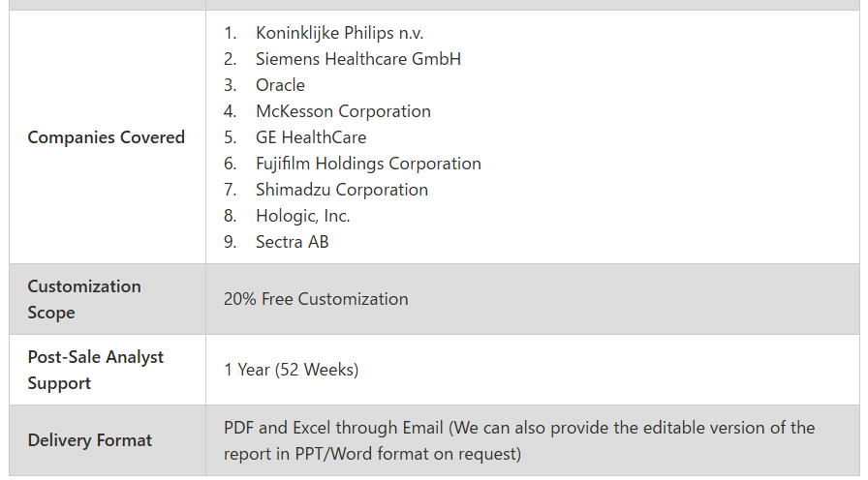Click Sectra AB list item
This screenshot has width=868, height=480.
coord(293,242)
